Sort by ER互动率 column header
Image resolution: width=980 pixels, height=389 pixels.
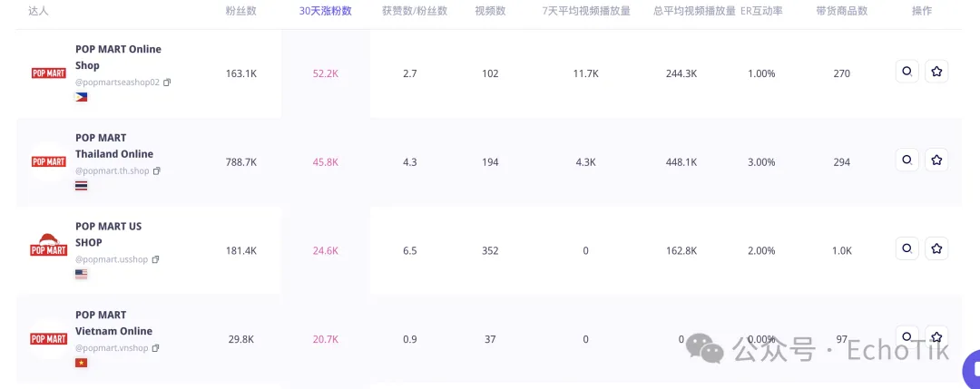[761, 11]
